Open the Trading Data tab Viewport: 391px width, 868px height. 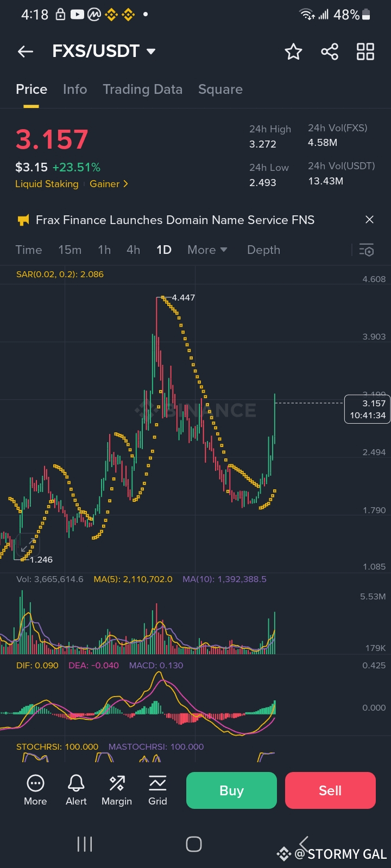(143, 90)
